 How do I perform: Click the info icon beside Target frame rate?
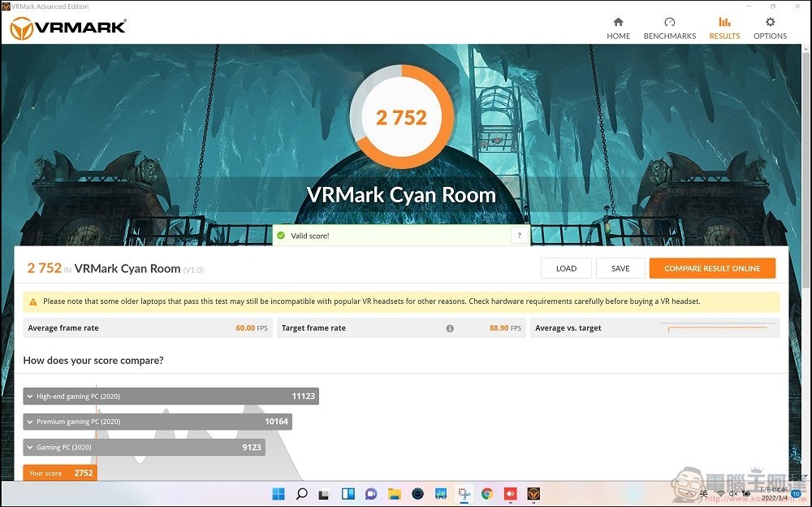click(450, 328)
